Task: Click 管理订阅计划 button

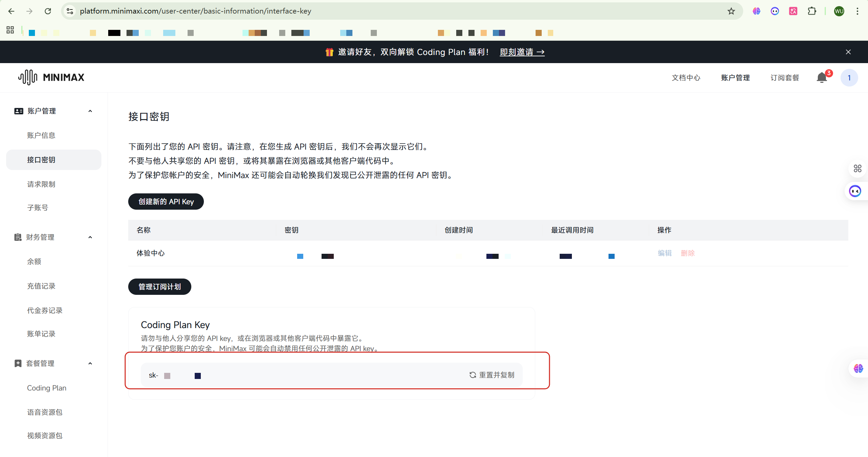Action: [159, 287]
